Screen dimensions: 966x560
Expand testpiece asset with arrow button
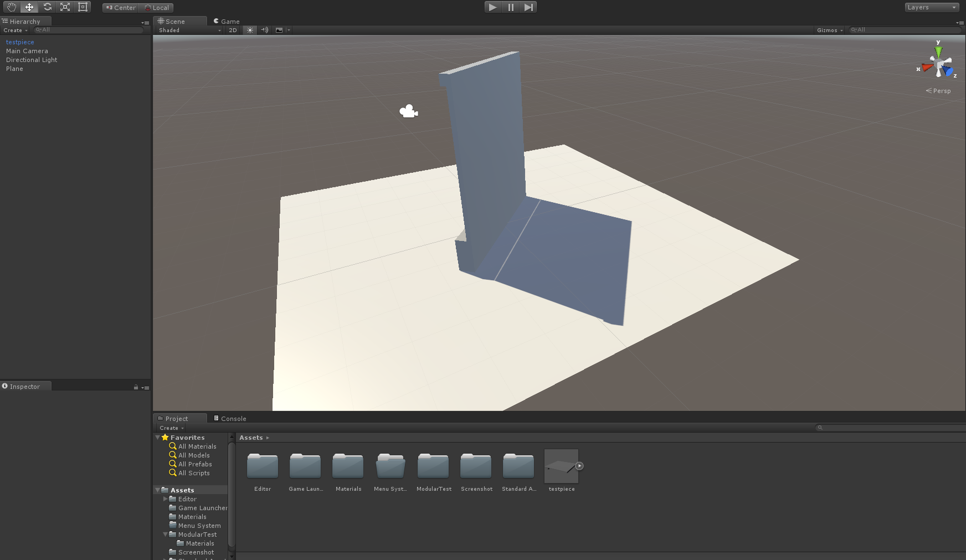pyautogui.click(x=579, y=466)
